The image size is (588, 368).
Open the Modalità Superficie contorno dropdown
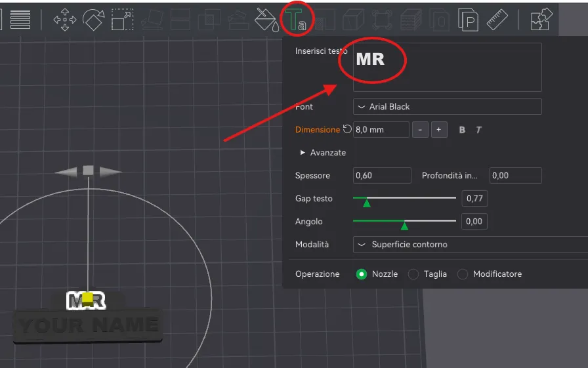[471, 244]
